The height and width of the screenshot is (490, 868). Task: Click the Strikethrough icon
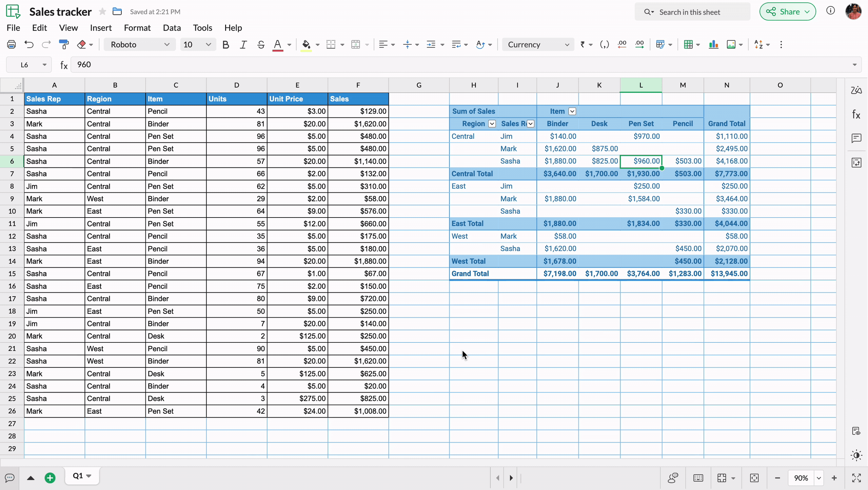click(260, 44)
